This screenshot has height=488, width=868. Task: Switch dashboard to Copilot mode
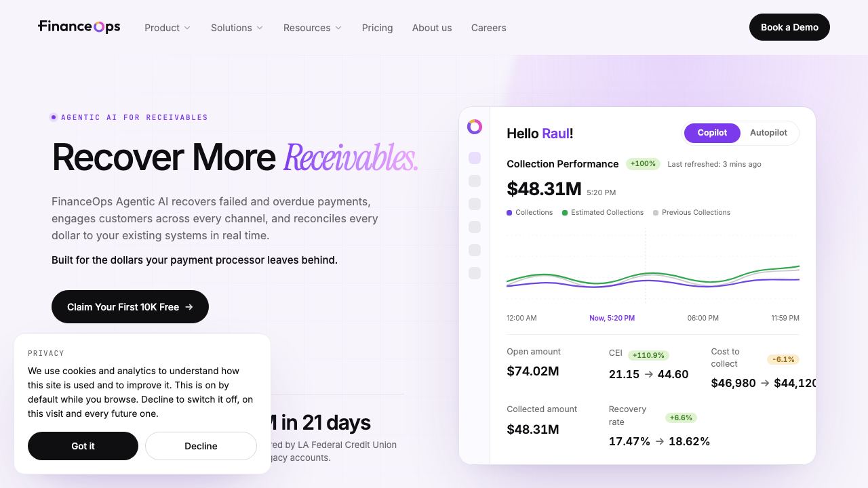pos(712,133)
